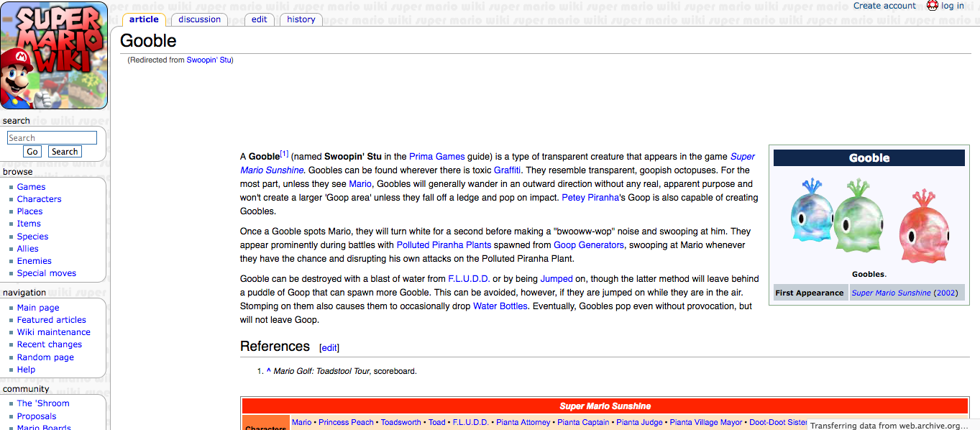Click the Gooble page title heading

148,41
